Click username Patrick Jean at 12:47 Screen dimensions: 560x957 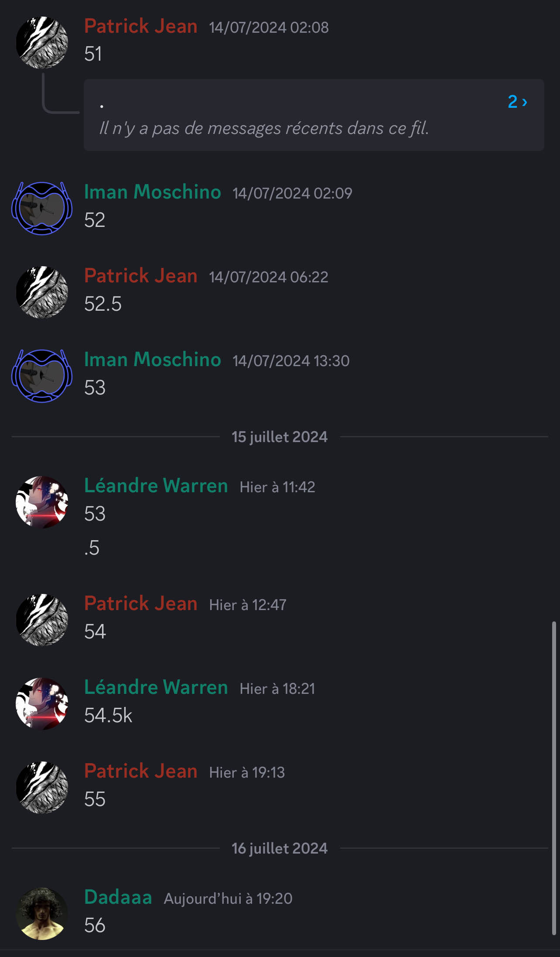141,604
